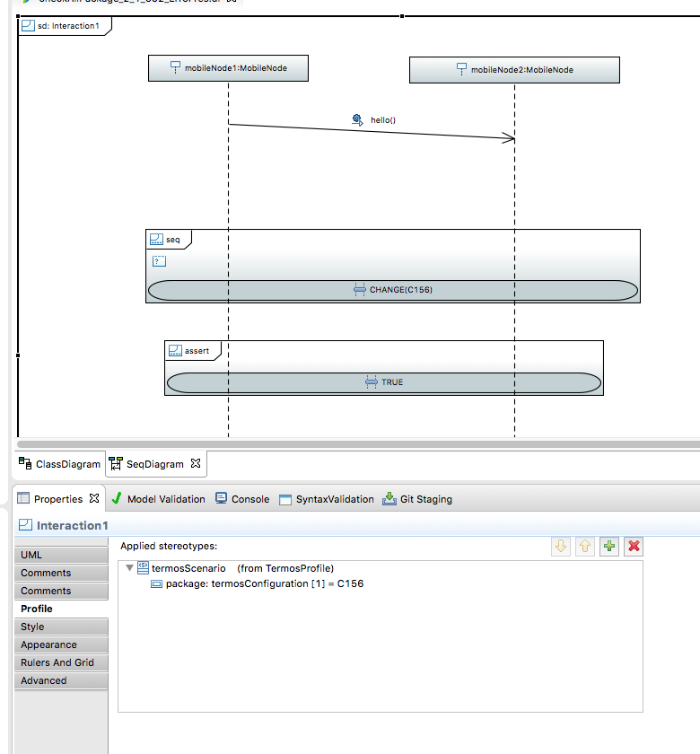
Task: Select the mobileNode2:MobileNode lifeline header
Action: tap(514, 70)
